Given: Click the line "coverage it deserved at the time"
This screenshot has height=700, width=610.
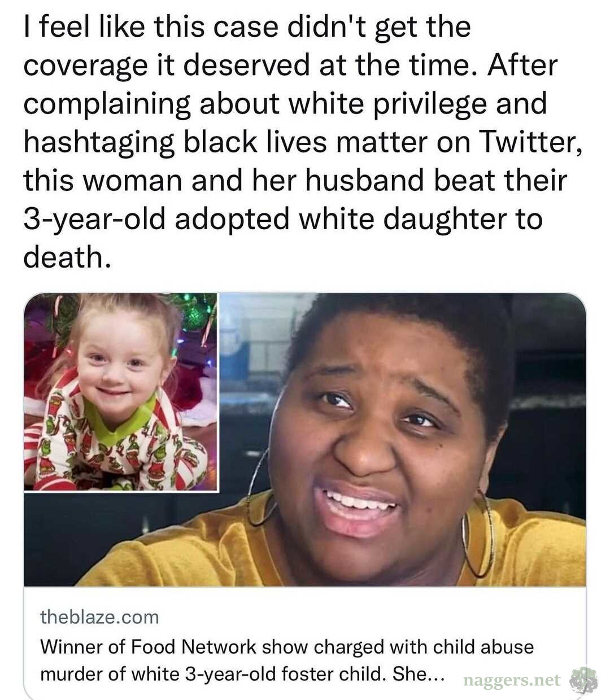Looking at the screenshot, I should point(290,65).
